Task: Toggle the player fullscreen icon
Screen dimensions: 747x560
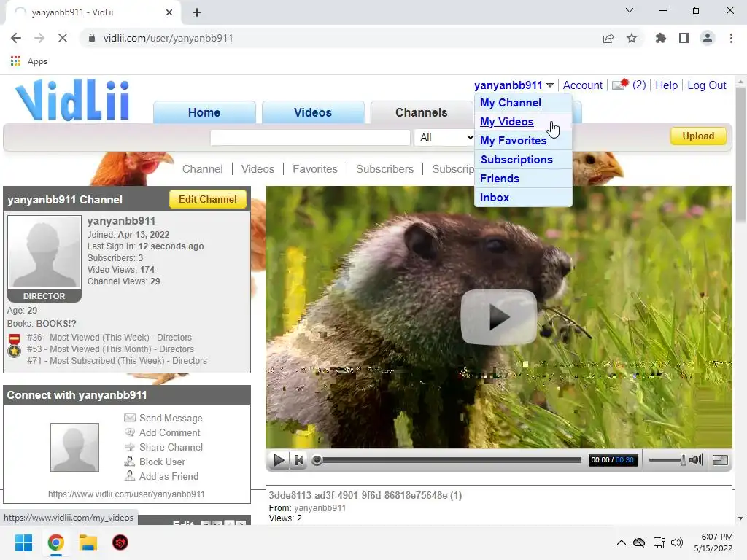Action: (x=720, y=459)
